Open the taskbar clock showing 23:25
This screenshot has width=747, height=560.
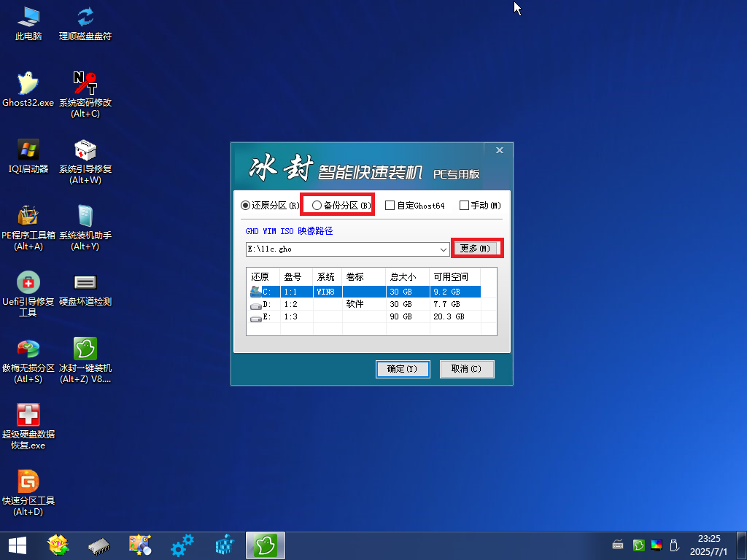(709, 545)
